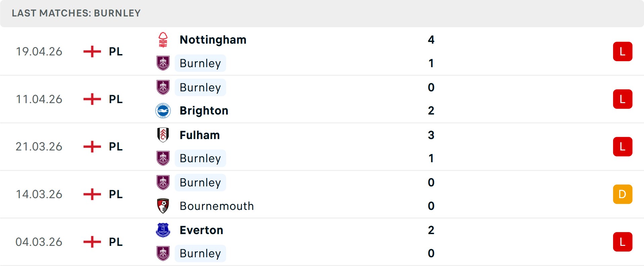Expand the 11.04.26 match details

[x=322, y=99]
